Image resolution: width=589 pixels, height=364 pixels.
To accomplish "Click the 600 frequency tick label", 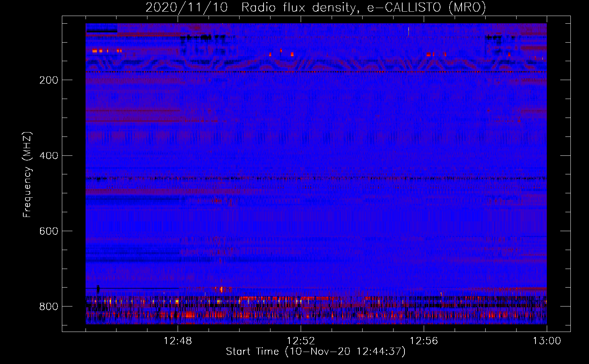I will pyautogui.click(x=49, y=232).
